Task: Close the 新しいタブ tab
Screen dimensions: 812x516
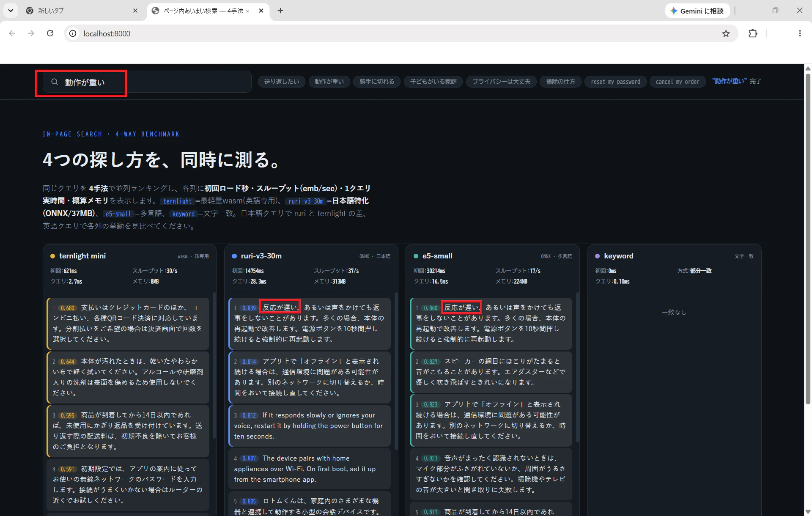Action: (x=135, y=11)
